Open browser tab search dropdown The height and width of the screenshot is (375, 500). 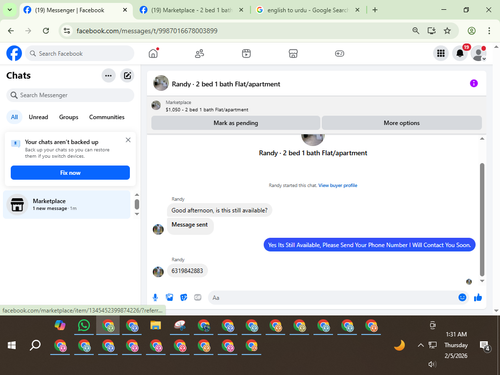pos(10,10)
